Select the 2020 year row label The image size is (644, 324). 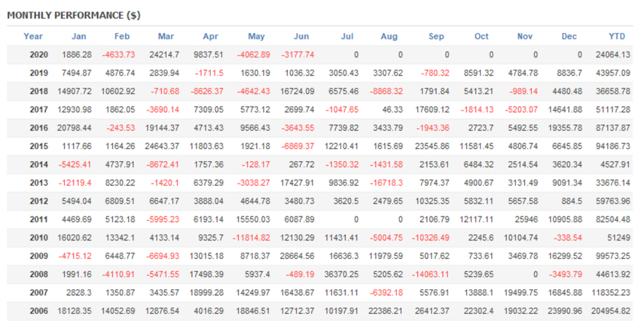(x=39, y=55)
